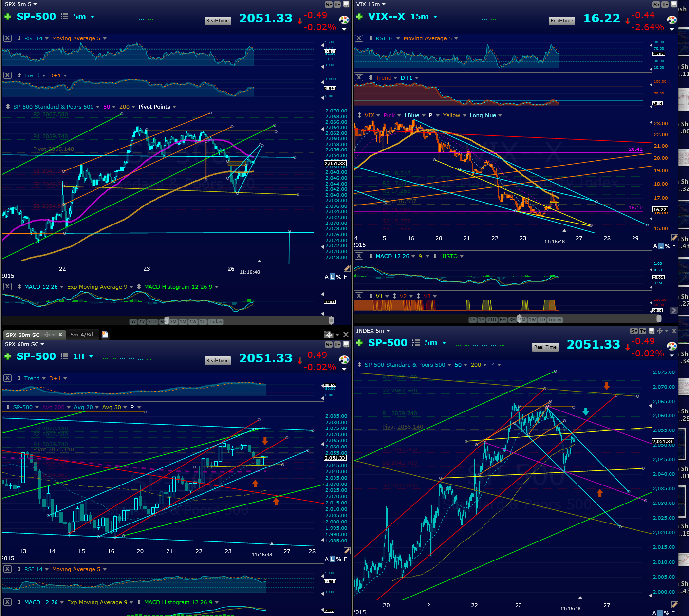Click right range slider handle under VIX chart

pyautogui.click(x=659, y=318)
